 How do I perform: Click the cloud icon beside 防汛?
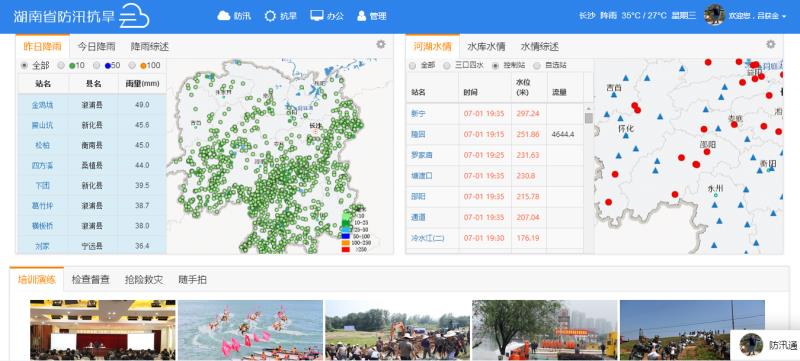(223, 16)
